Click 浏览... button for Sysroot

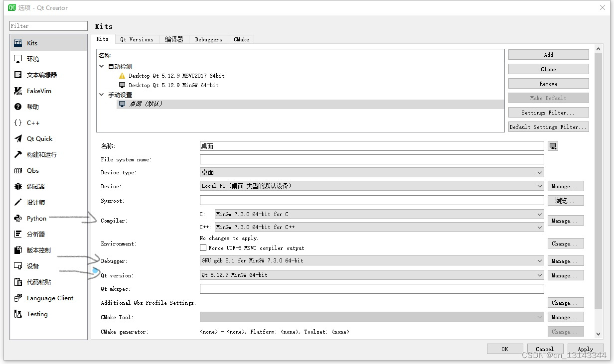[566, 201]
